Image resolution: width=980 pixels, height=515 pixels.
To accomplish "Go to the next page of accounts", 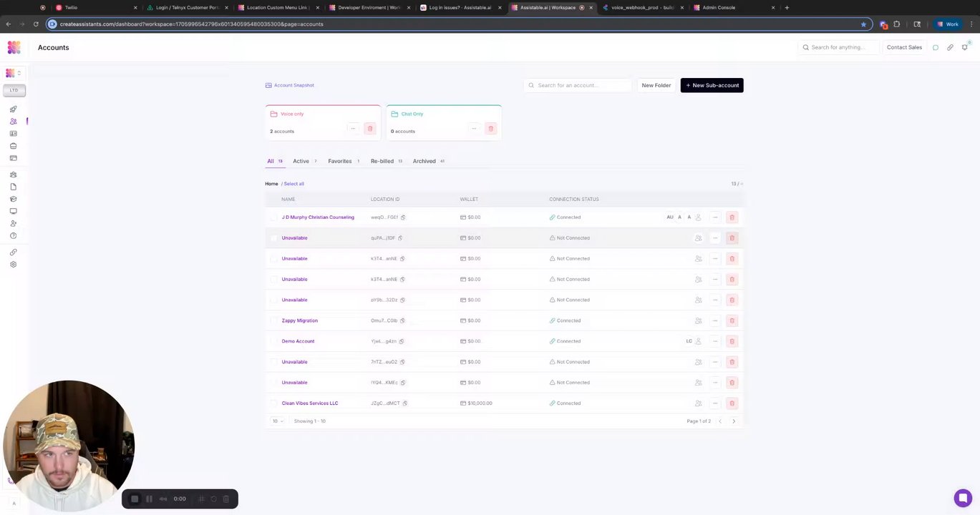I will (734, 421).
